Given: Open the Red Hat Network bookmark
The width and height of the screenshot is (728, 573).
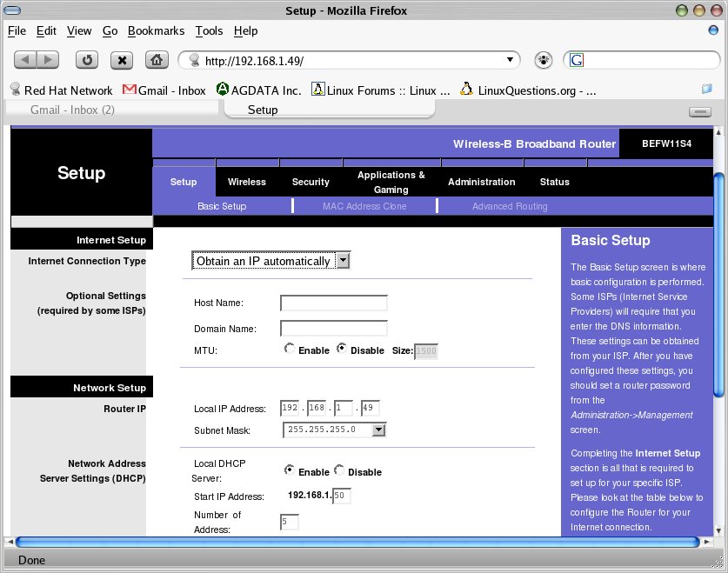Looking at the screenshot, I should [x=61, y=90].
